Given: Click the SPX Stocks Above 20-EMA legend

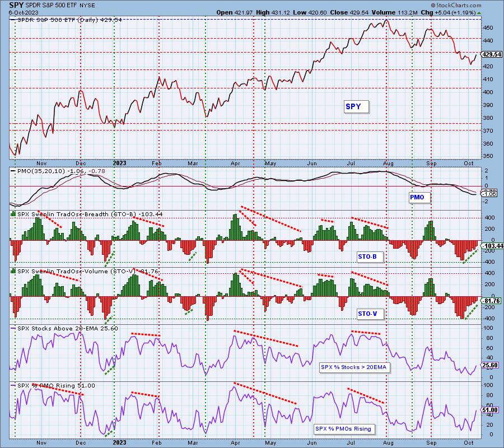Looking at the screenshot, I should click(x=64, y=329).
